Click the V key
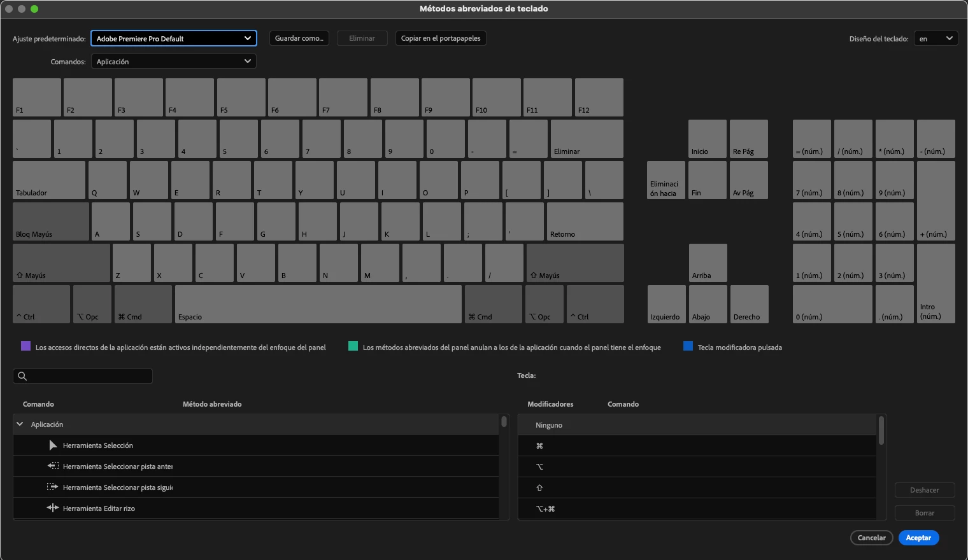The height and width of the screenshot is (560, 968). 256,263
